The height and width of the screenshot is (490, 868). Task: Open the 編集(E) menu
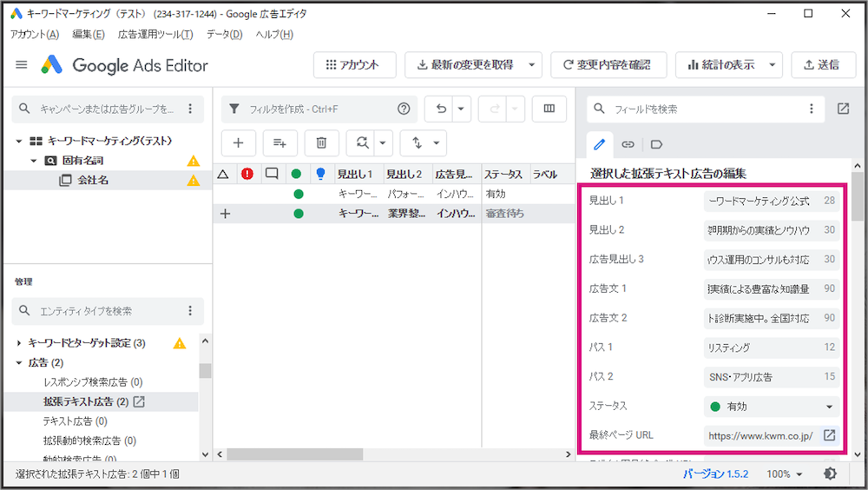[x=89, y=35]
